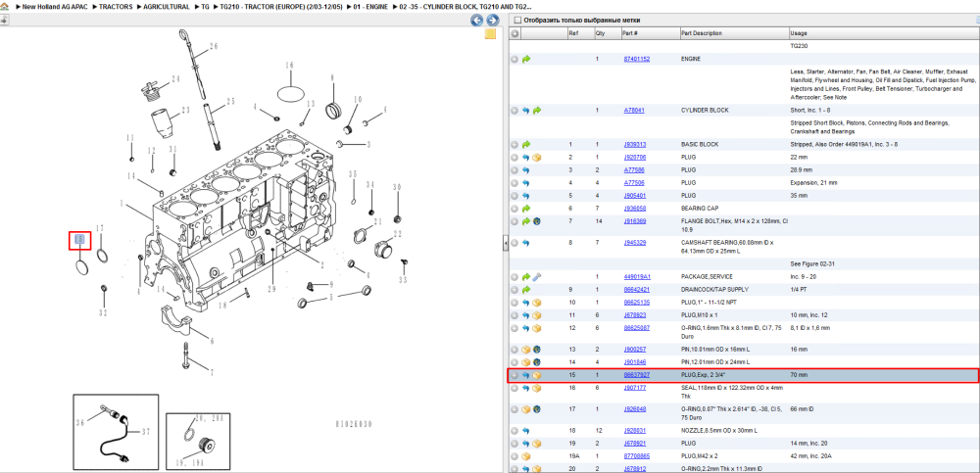Toggle selection circle for 86625087 O-RING row

click(514, 328)
